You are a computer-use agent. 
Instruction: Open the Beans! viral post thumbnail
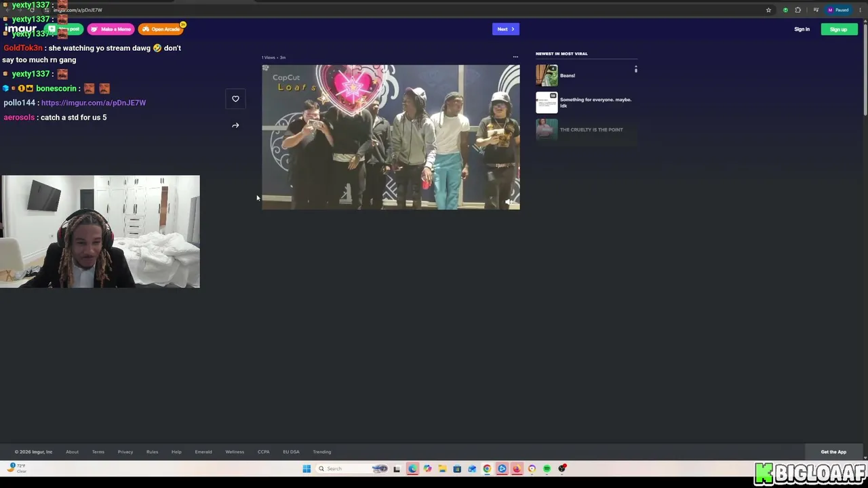click(547, 75)
